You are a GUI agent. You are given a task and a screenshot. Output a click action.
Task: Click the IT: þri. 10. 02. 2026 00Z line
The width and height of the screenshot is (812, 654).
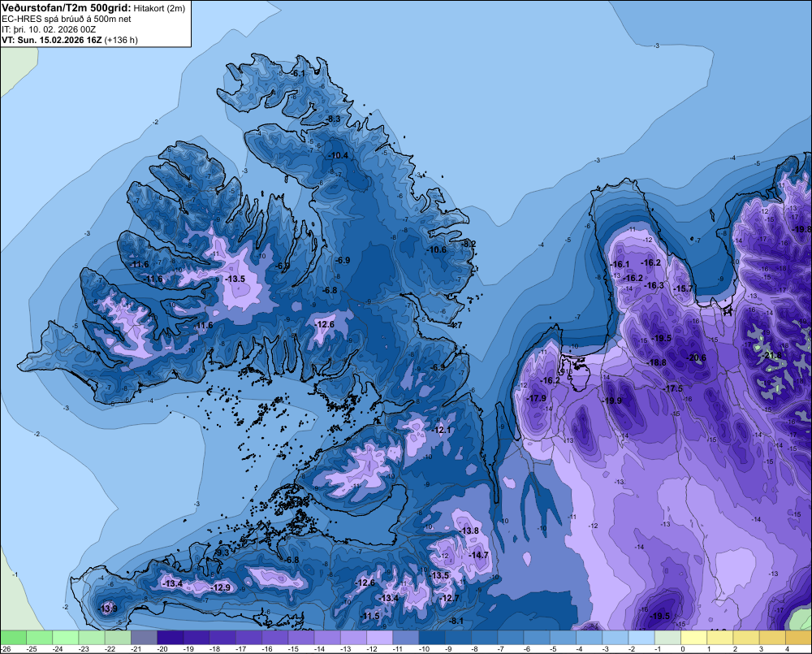click(49, 29)
